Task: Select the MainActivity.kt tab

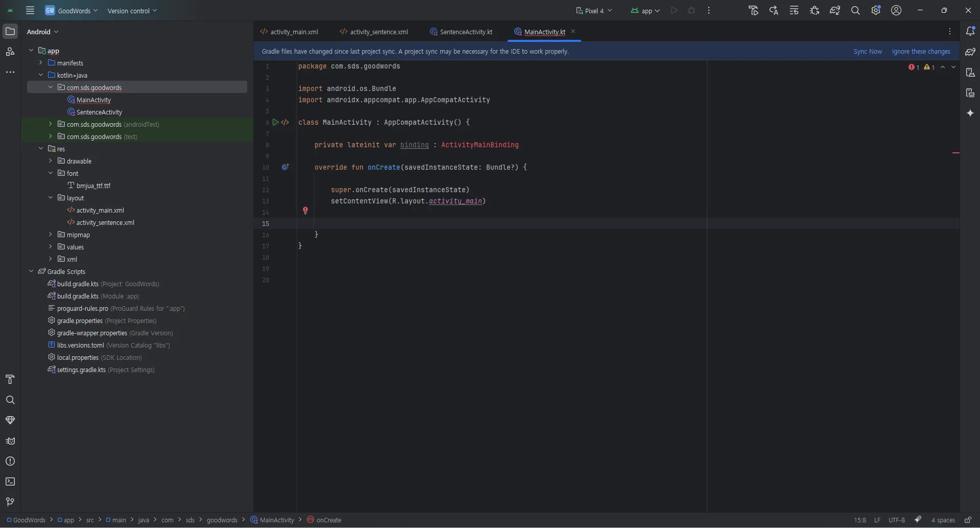Action: 544,32
